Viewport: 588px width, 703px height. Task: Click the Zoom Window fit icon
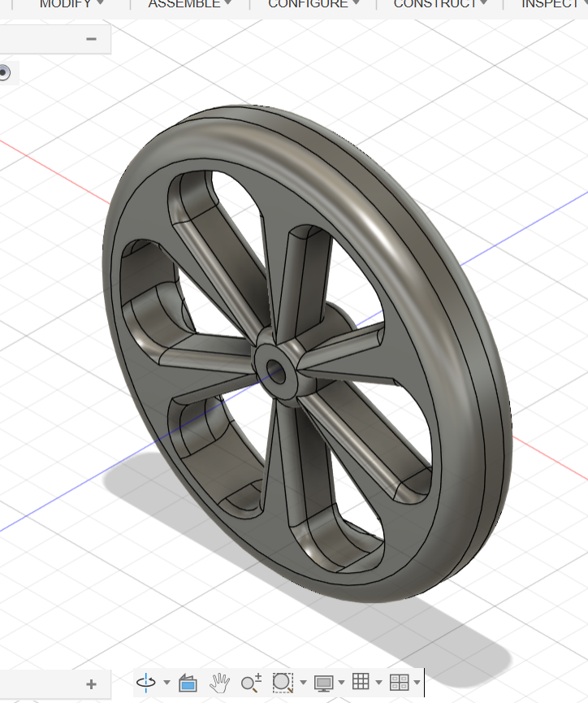(283, 683)
